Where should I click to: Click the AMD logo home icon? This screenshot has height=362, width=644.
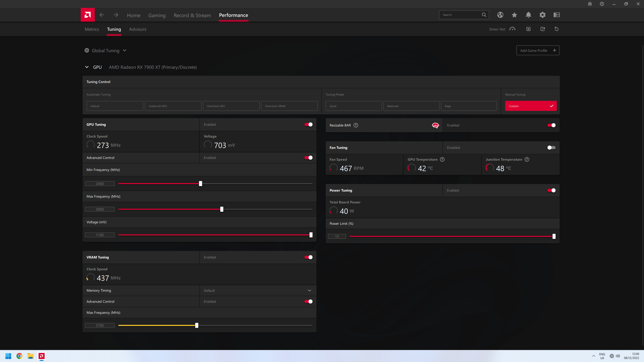pos(88,15)
